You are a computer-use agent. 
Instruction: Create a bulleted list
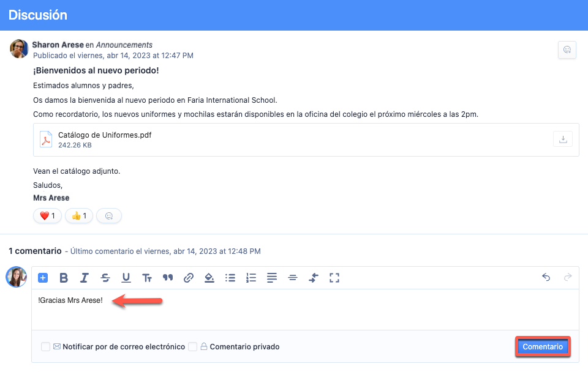pos(230,278)
